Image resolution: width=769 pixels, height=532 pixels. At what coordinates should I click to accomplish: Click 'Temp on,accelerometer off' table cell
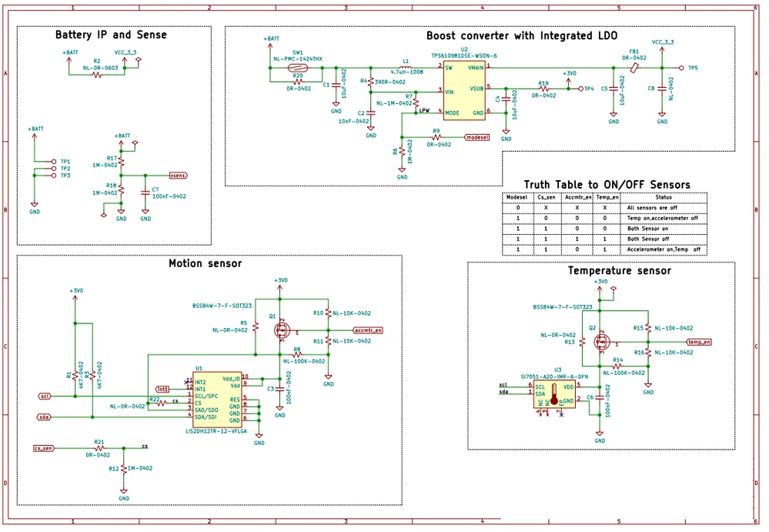point(663,218)
